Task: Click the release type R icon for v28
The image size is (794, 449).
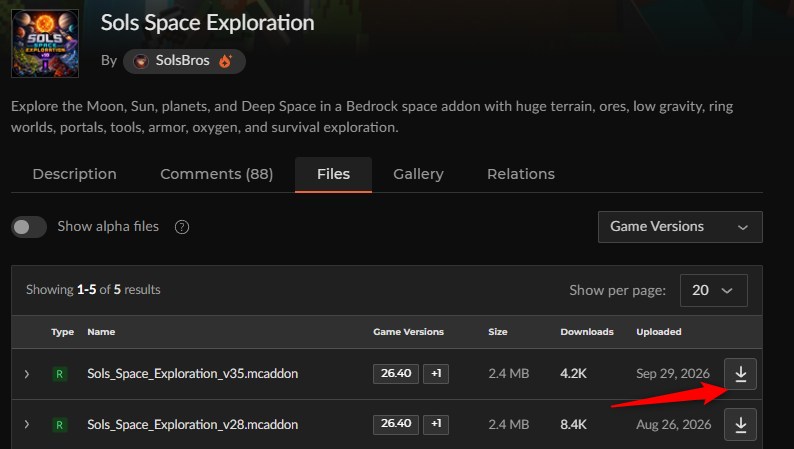Action: 59,425
